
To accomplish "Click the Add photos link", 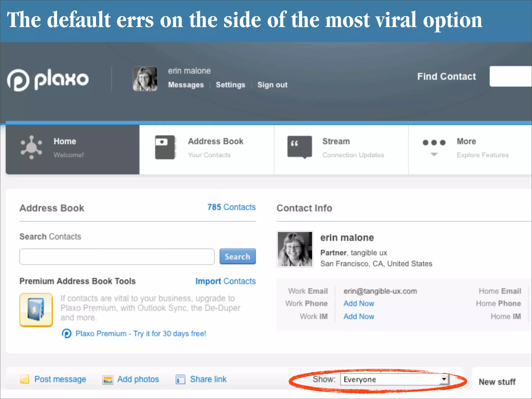I will click(138, 379).
